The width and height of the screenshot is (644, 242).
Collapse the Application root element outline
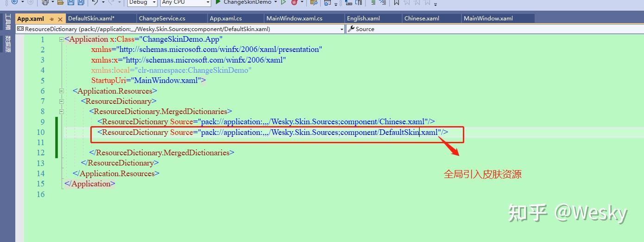click(61, 39)
